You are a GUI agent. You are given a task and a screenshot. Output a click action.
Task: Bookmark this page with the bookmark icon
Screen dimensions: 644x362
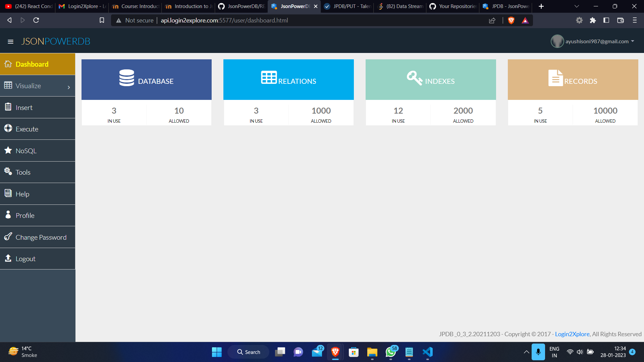[x=102, y=20]
